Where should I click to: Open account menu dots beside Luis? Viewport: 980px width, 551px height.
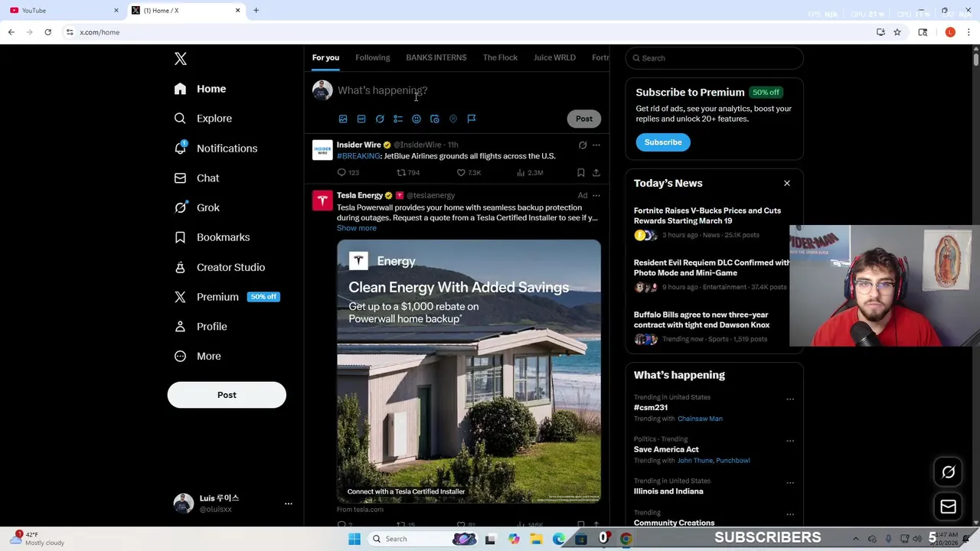click(x=289, y=504)
